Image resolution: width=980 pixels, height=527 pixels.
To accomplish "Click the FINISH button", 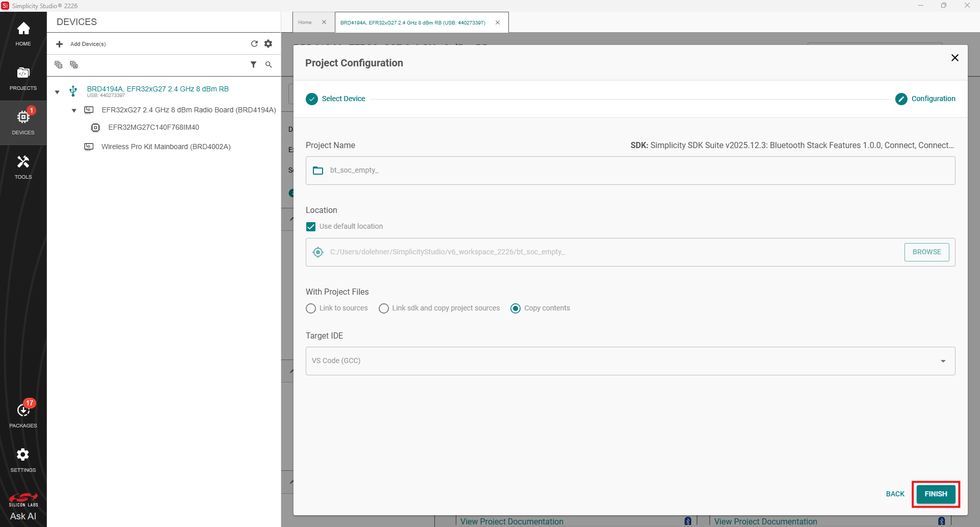I will click(x=936, y=494).
